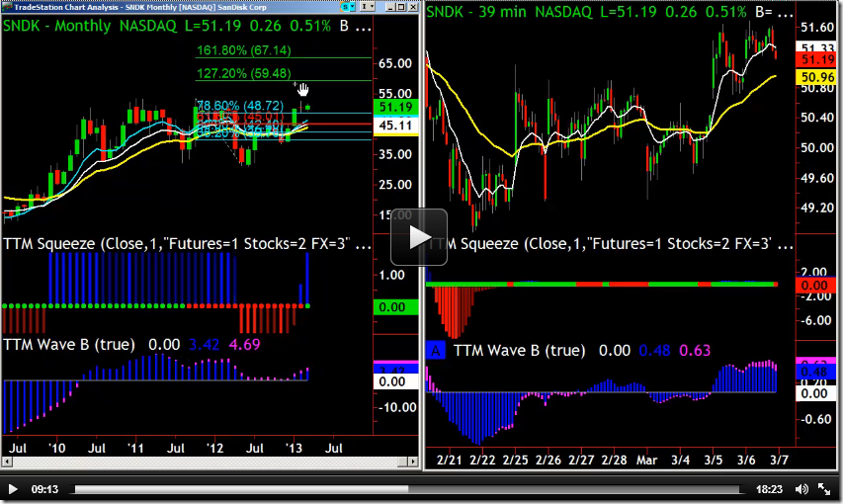Viewport: 843px width, 504px height.
Task: Click the Mar label on 39 min axis
Action: [646, 461]
